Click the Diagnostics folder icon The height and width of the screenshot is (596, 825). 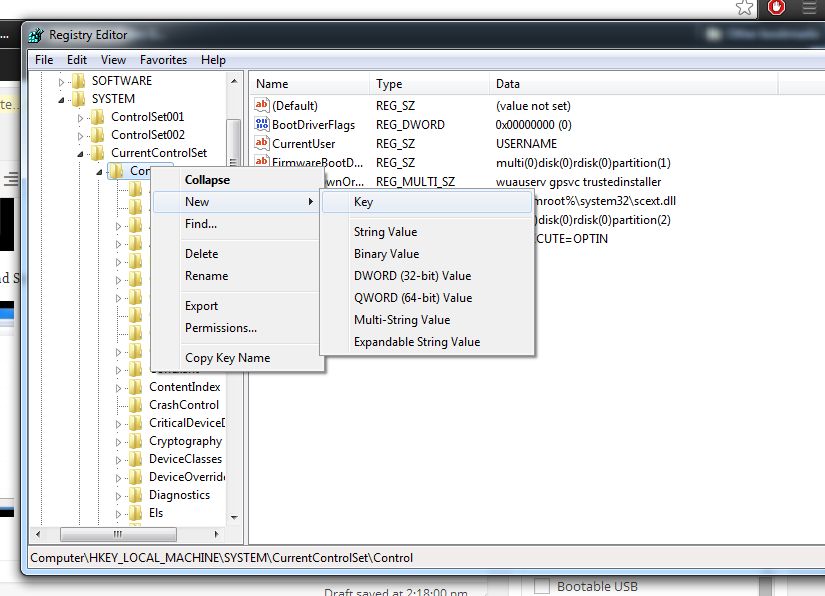pos(135,495)
